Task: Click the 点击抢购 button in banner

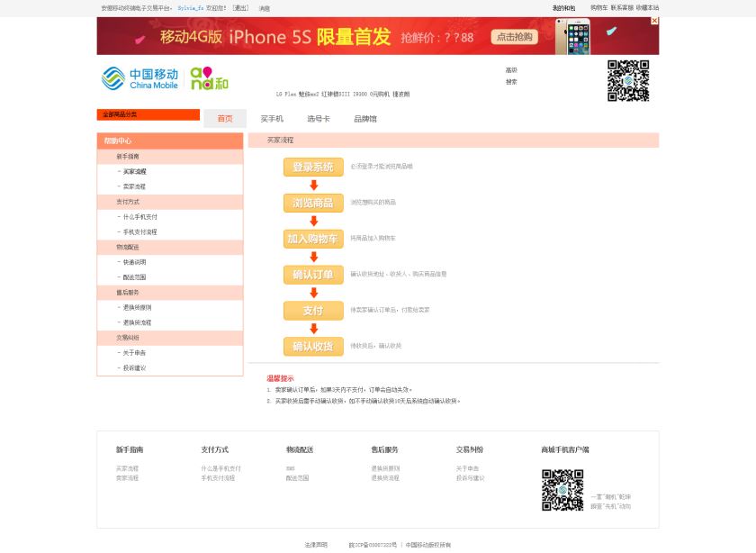Action: [514, 37]
